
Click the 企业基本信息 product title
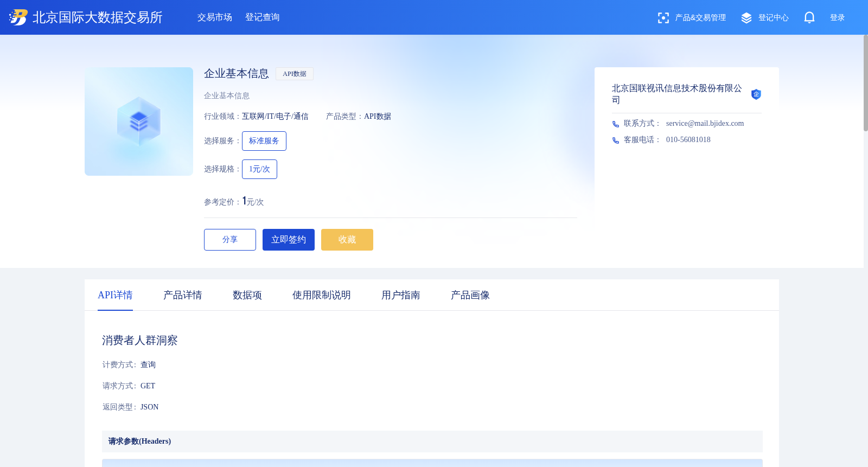pos(237,74)
